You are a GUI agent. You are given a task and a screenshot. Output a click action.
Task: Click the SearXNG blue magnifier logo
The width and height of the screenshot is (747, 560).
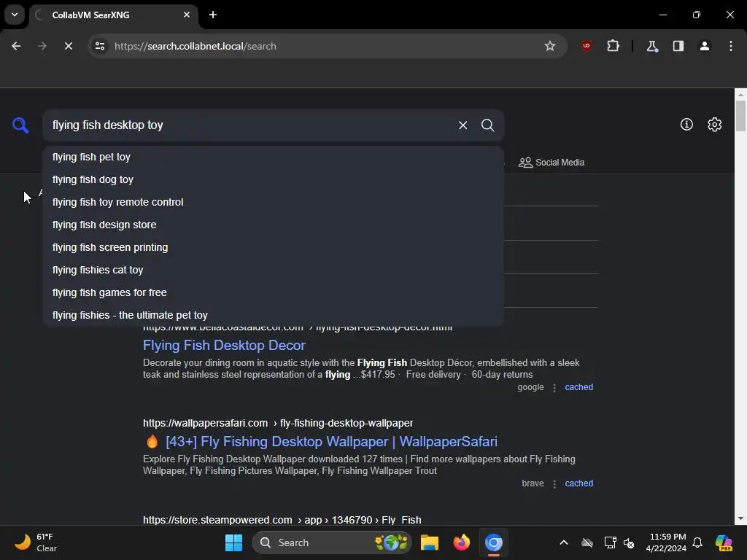(x=20, y=125)
